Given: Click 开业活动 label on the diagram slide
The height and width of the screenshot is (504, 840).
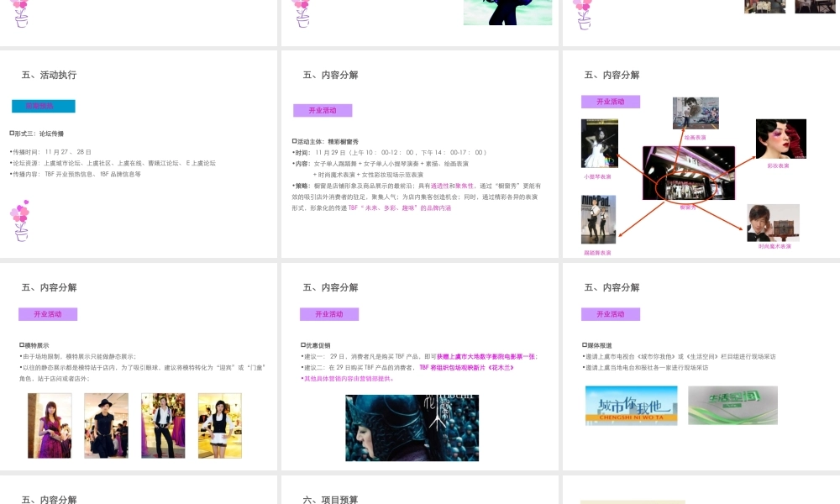Looking at the screenshot, I should (611, 102).
